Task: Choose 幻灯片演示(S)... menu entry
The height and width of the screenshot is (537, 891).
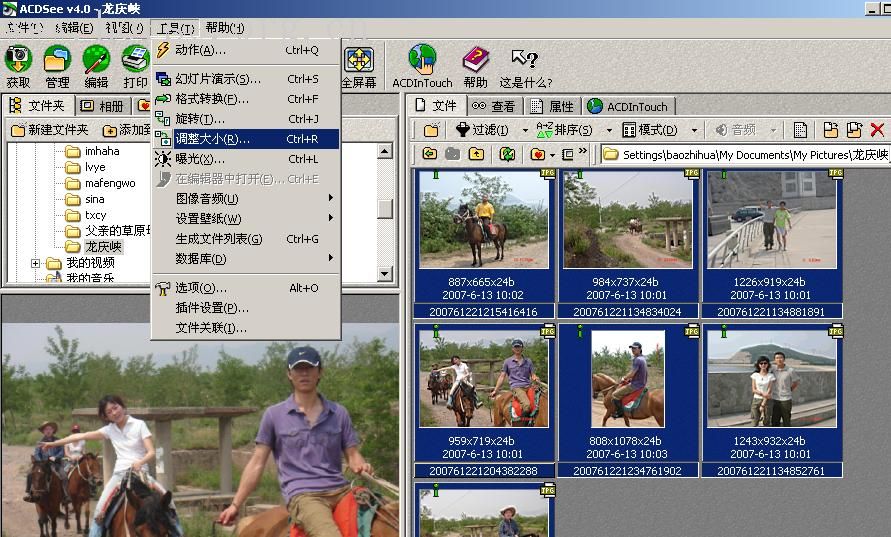Action: point(245,79)
